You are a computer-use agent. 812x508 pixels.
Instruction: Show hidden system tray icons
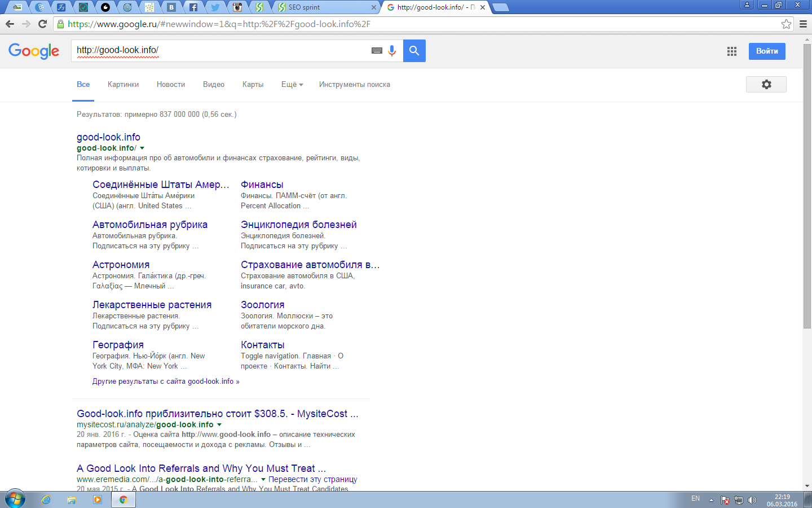pos(711,500)
